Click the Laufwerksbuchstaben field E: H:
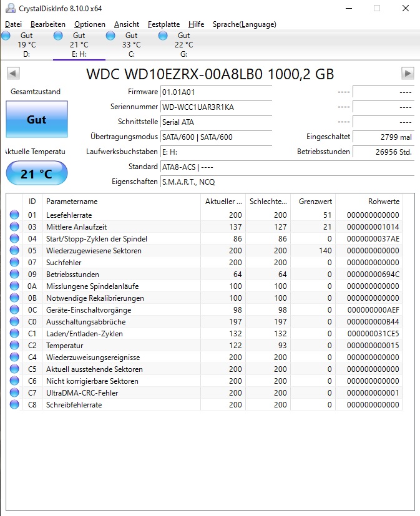420x516 pixels. [216, 152]
